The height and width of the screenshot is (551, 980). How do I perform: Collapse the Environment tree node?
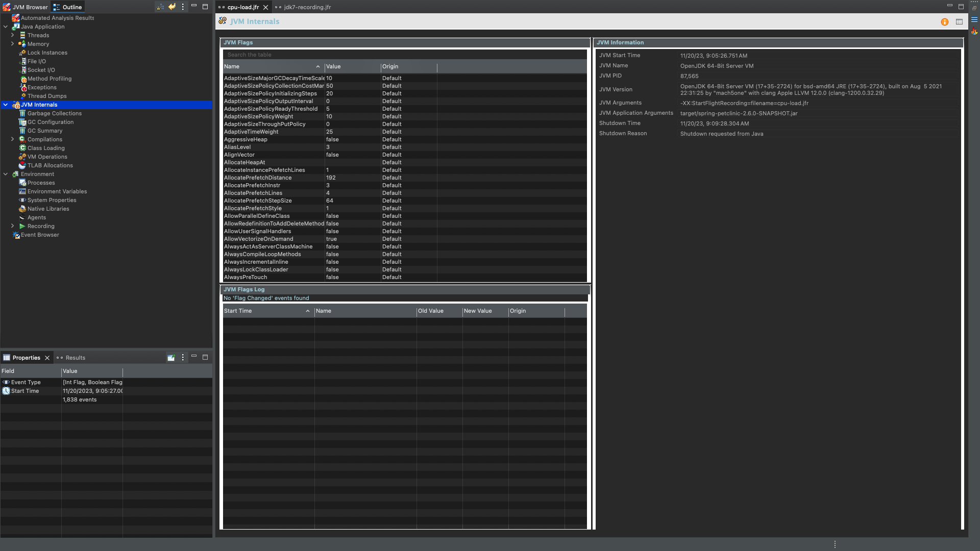pyautogui.click(x=6, y=174)
